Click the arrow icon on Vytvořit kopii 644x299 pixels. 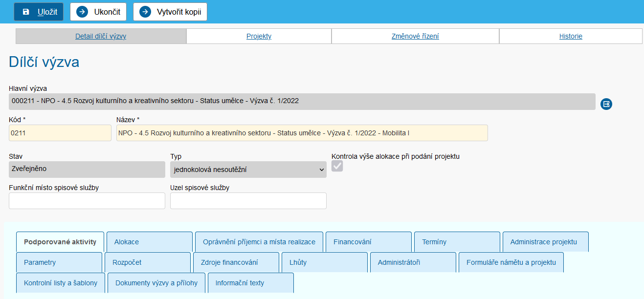(145, 12)
